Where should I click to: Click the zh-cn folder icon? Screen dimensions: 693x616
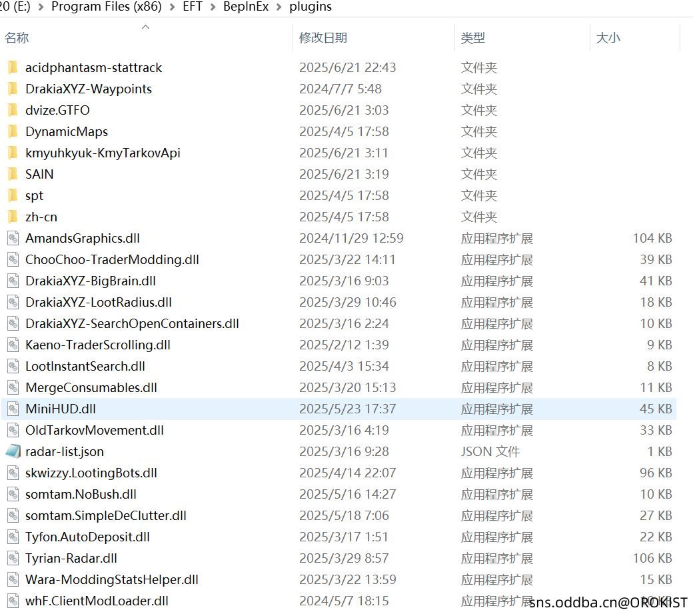(13, 217)
